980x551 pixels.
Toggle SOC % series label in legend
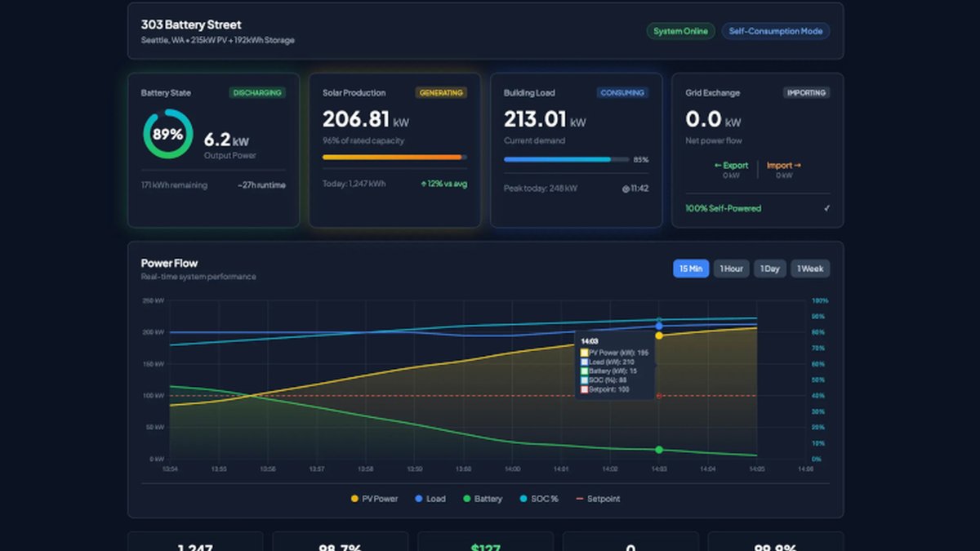coord(544,499)
